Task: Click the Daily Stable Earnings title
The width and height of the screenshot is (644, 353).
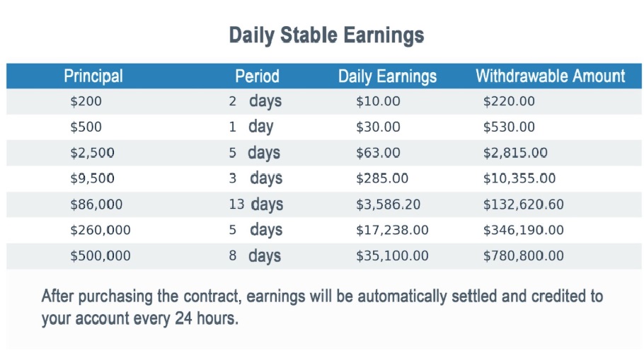Action: point(326,35)
